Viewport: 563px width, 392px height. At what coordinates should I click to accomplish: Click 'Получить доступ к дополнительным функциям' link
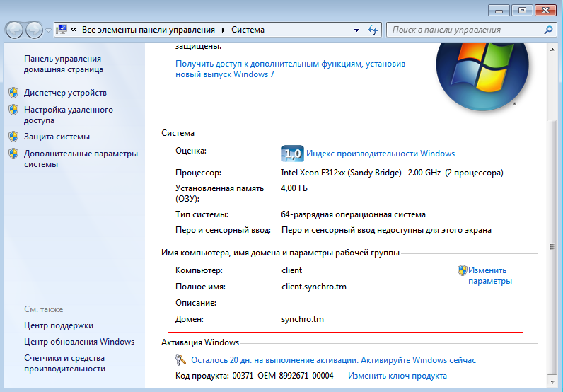point(290,69)
